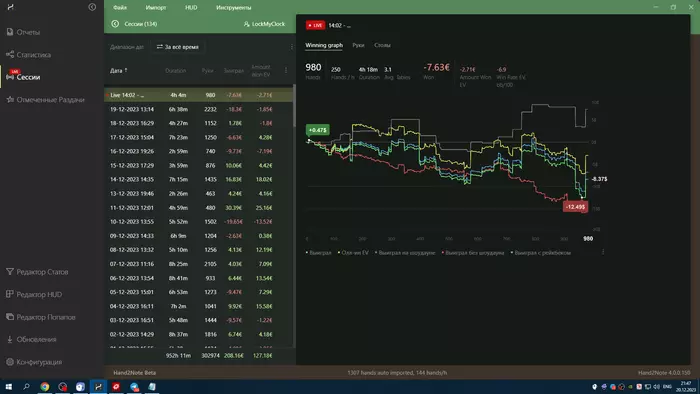Open the Статистика section
This screenshot has width=700, height=394.
pyautogui.click(x=29, y=54)
